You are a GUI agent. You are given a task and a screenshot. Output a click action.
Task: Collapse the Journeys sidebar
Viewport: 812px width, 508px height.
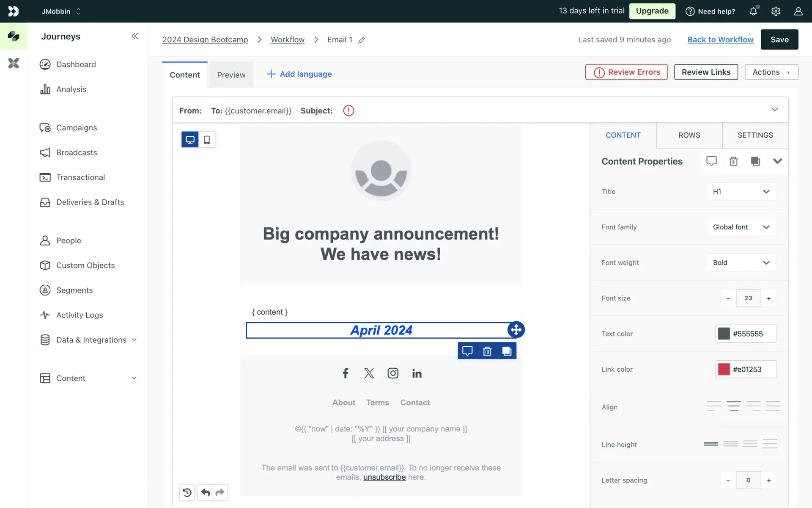134,36
